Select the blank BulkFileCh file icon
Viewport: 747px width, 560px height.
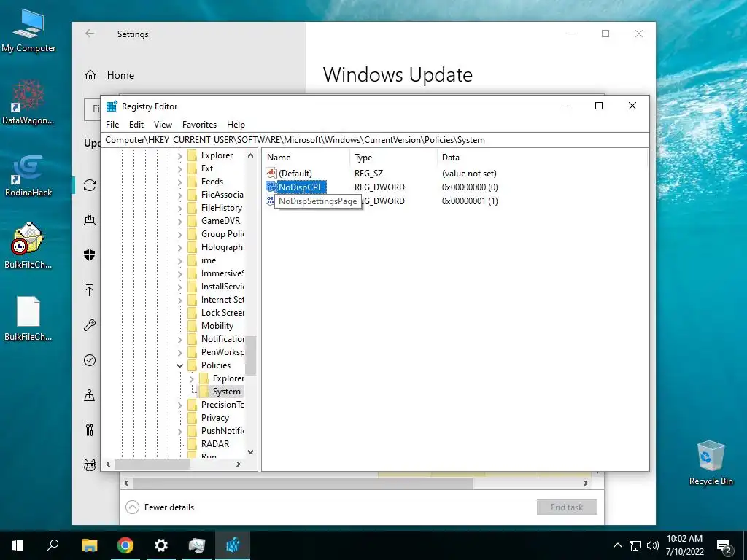click(28, 319)
